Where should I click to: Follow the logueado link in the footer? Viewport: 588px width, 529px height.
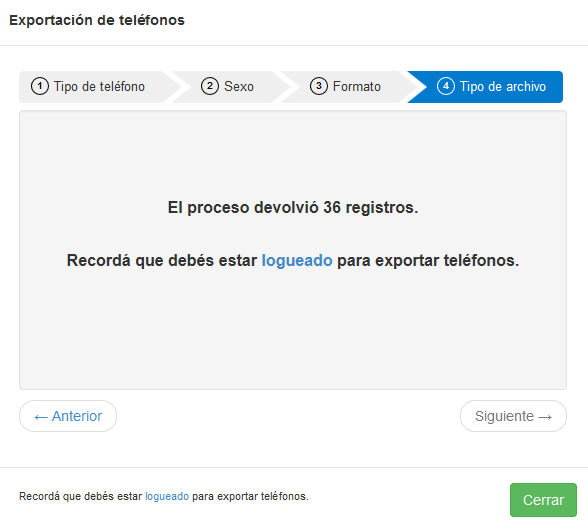167,496
